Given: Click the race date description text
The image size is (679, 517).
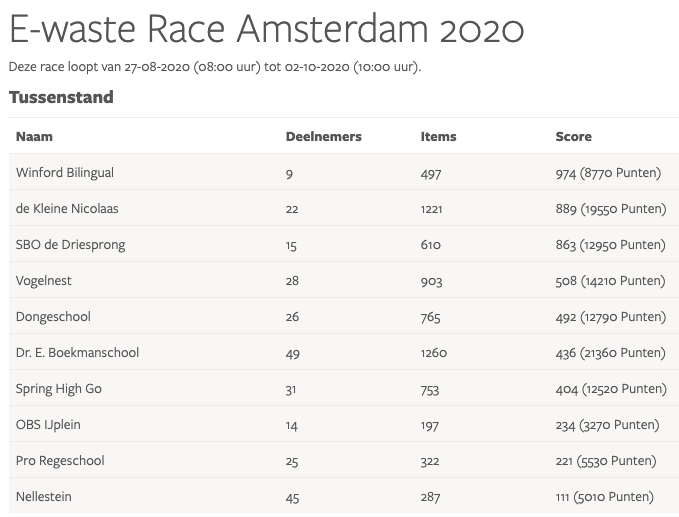Looking at the screenshot, I should [x=214, y=68].
